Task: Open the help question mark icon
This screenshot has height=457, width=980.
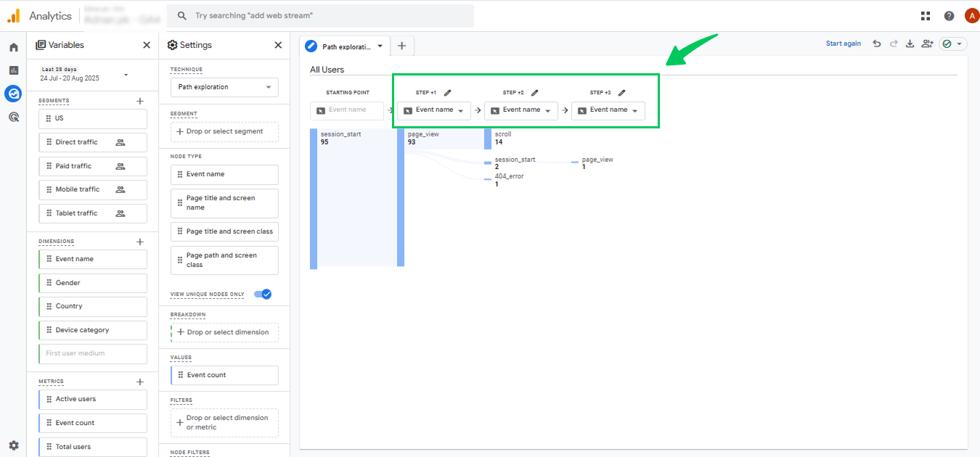Action: click(949, 16)
